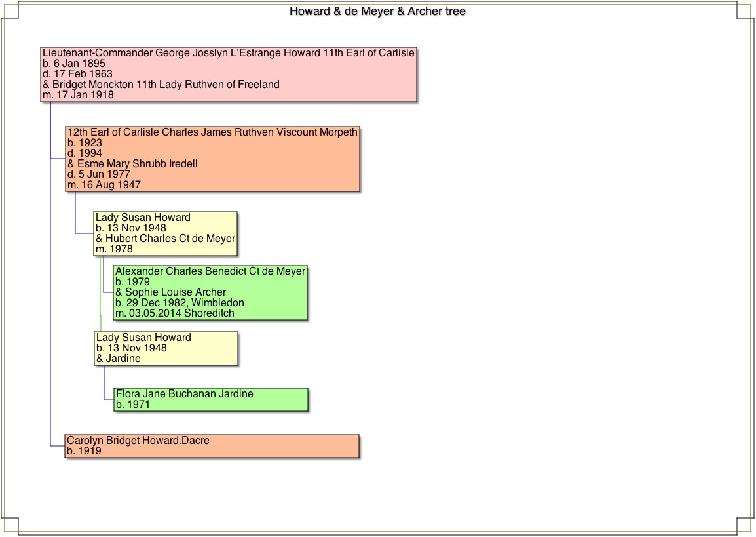
Task: Select the 12th Earl of Carlisle Charles James box
Action: [x=213, y=159]
